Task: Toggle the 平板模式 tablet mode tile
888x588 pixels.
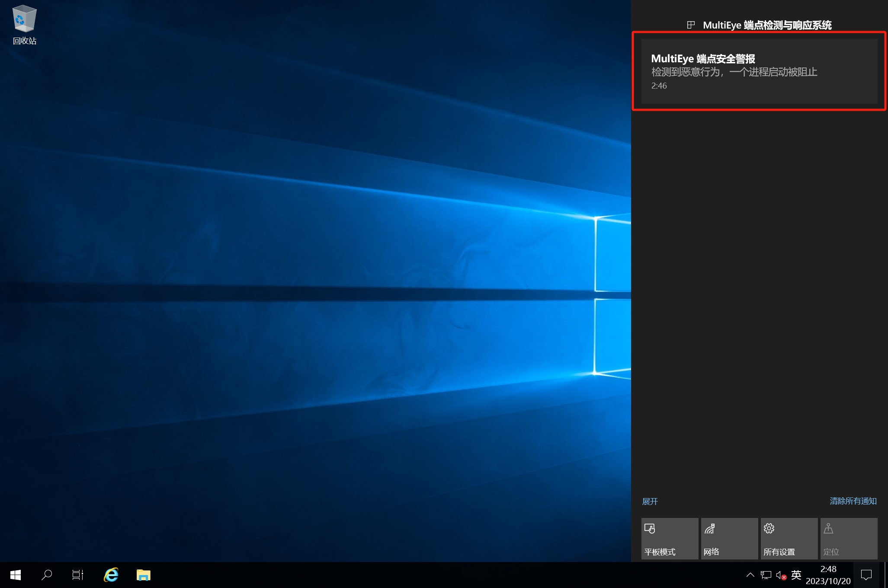Action: point(670,539)
